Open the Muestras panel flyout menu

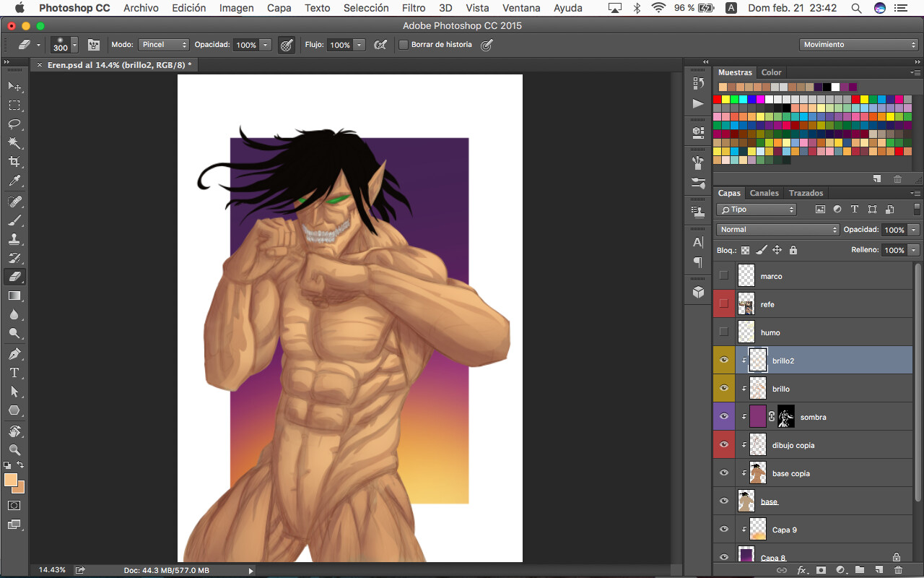tap(915, 72)
